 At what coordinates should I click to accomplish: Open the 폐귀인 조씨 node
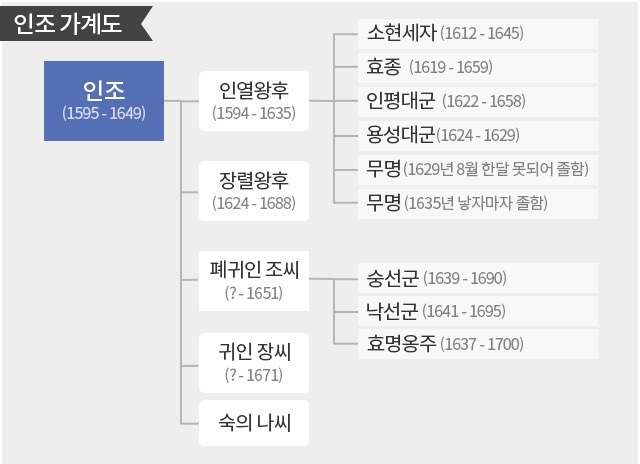(x=254, y=281)
